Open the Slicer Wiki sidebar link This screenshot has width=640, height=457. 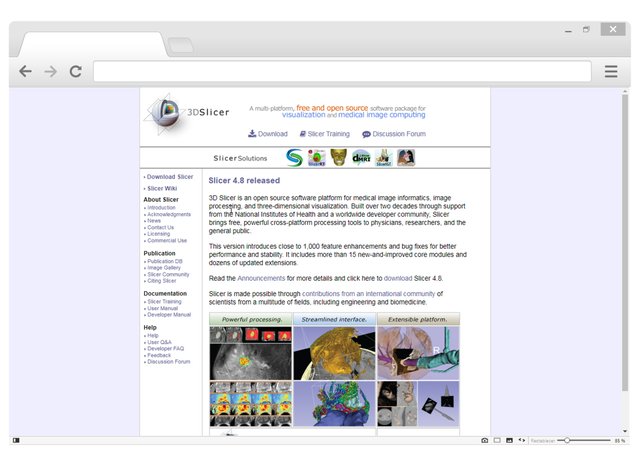coord(162,188)
